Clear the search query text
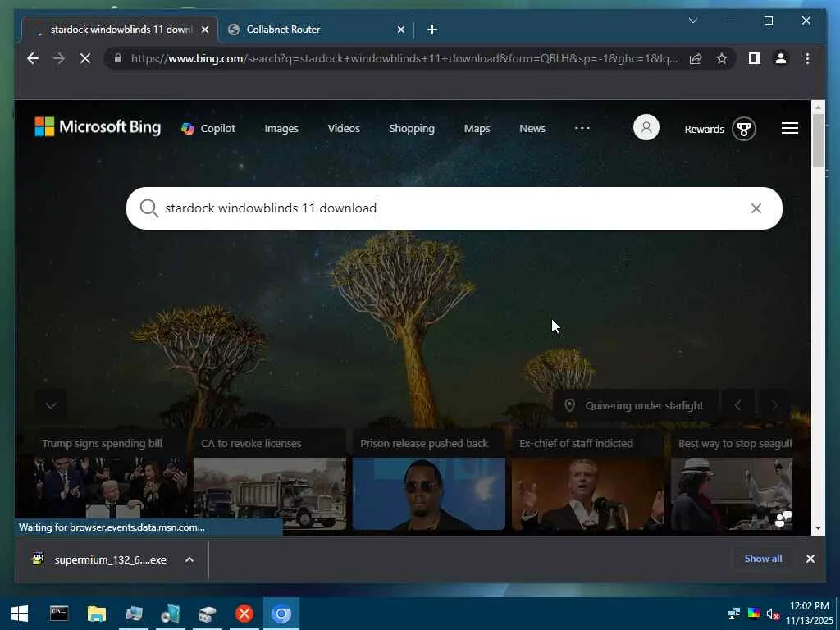 756,208
